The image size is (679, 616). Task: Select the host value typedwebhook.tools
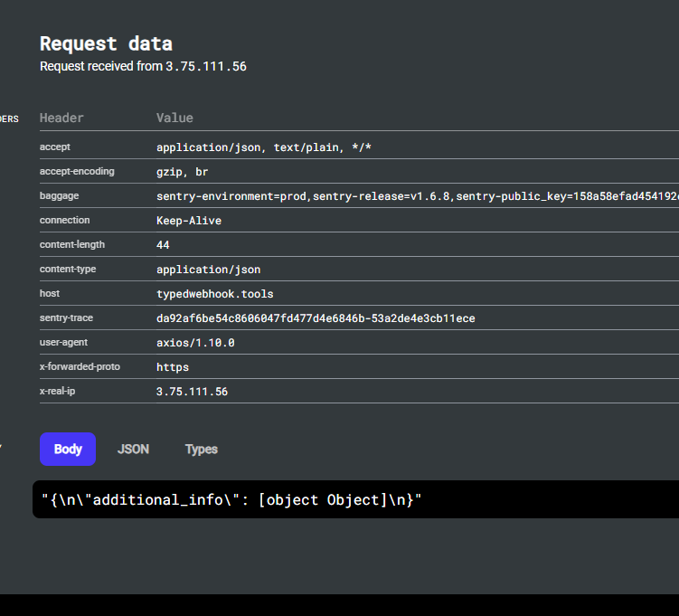214,293
